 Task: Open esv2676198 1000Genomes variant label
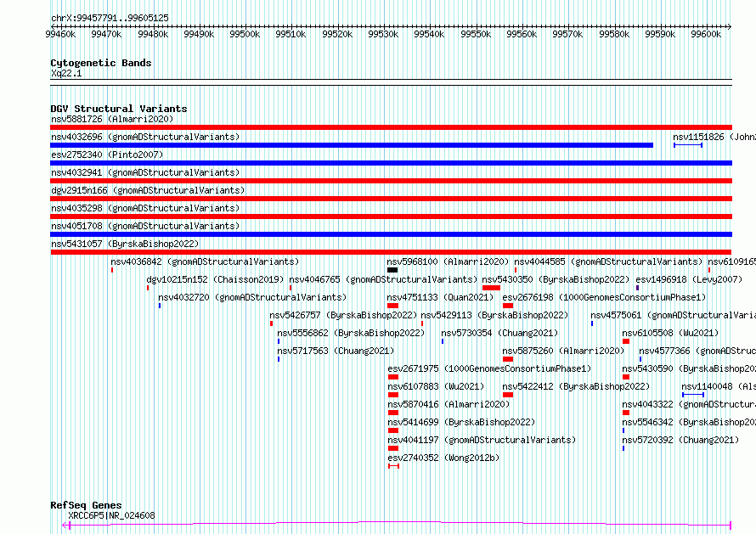604,297
